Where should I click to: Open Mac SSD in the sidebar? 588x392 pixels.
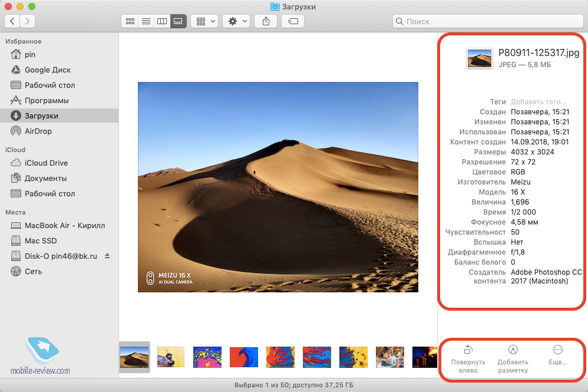point(41,241)
